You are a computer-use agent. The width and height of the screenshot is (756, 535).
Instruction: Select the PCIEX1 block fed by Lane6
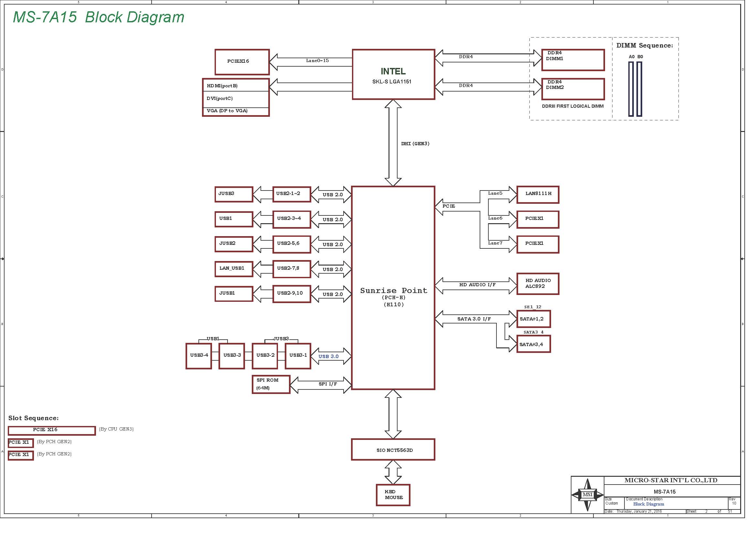pos(538,219)
